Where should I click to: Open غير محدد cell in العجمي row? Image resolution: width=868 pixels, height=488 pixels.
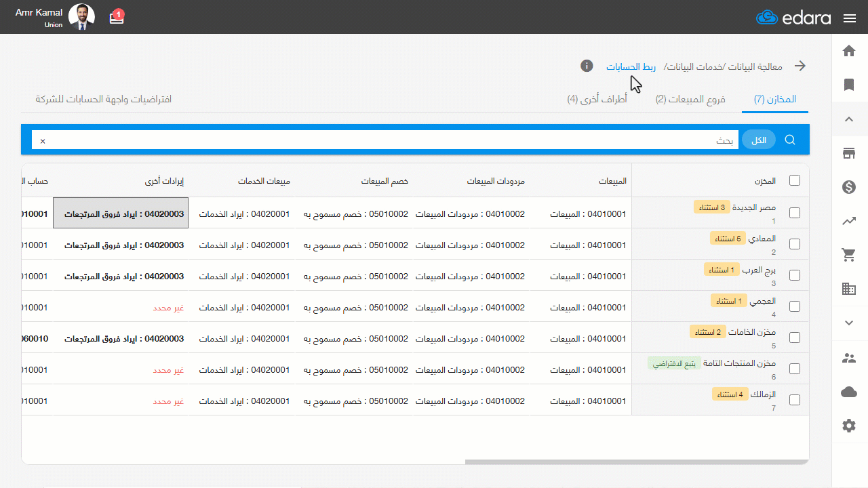168,308
